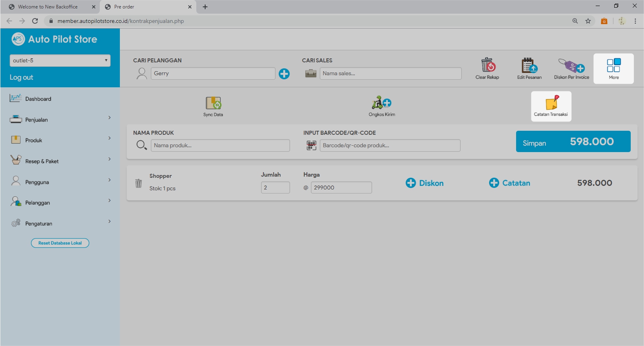Viewport: 644px width, 346px height.
Task: Click the add customer plus icon
Action: (x=284, y=74)
